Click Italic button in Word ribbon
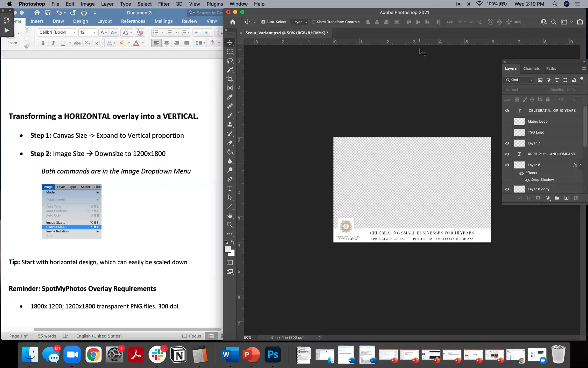588x368 pixels. tap(53, 43)
